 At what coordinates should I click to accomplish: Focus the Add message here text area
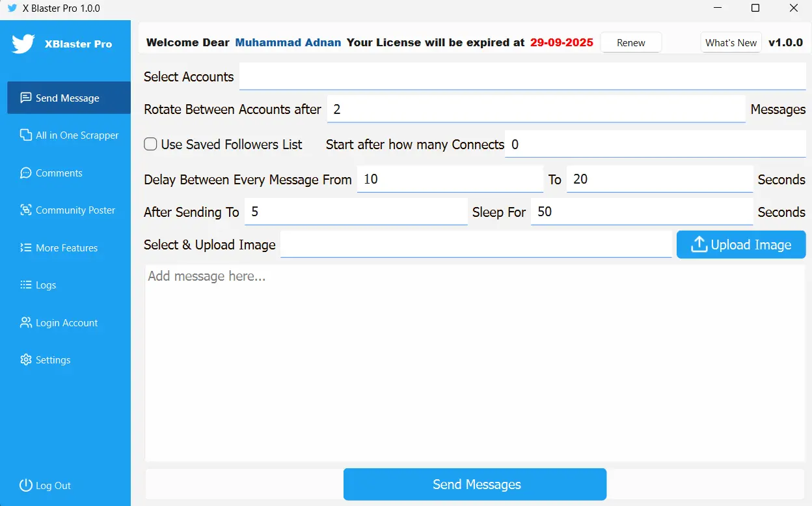click(x=474, y=363)
